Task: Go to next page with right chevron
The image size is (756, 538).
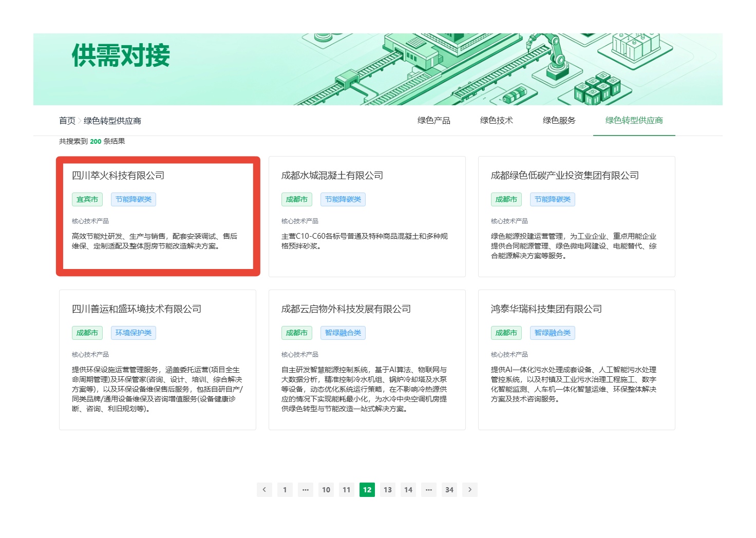Action: pos(470,490)
